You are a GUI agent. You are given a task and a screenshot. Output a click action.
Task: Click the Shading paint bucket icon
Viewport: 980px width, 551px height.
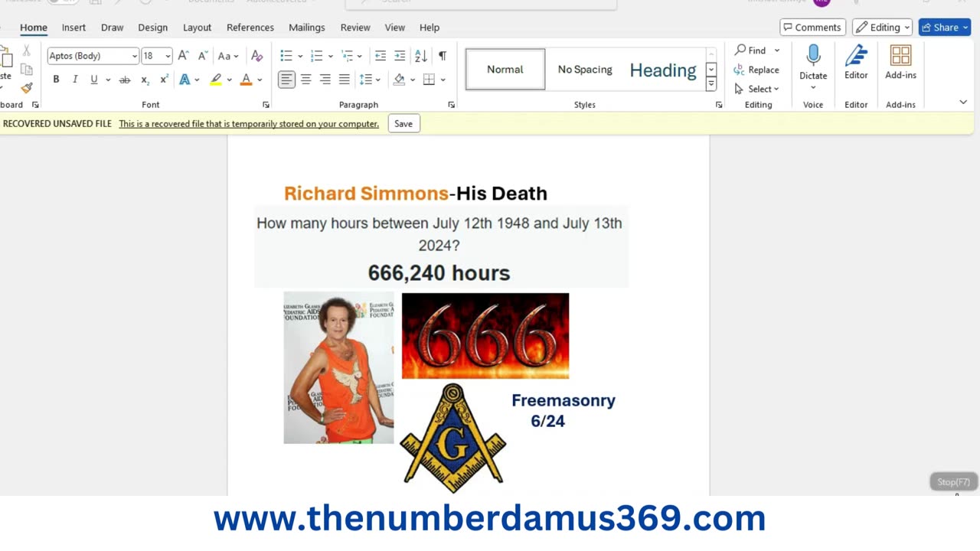coord(399,80)
